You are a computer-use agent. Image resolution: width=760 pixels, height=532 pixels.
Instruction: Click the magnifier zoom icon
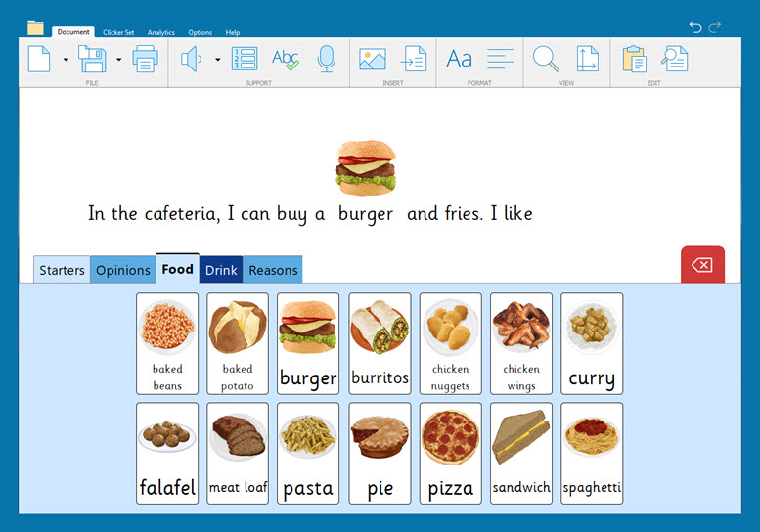(545, 59)
